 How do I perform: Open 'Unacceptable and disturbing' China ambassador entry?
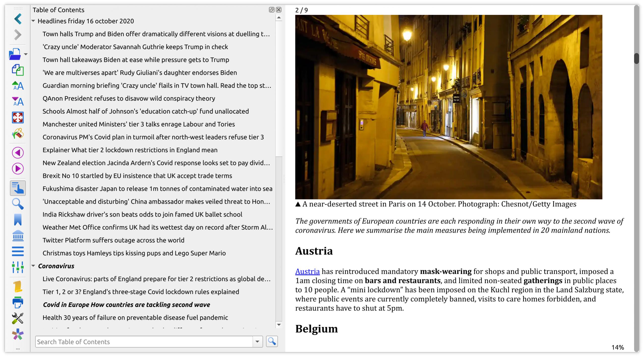point(157,201)
